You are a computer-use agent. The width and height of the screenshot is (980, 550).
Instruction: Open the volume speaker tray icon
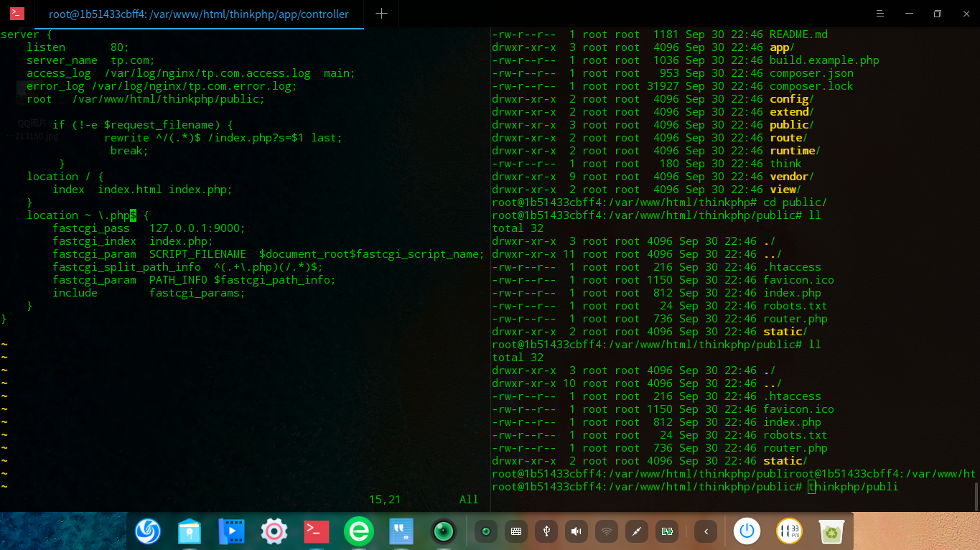[x=577, y=531]
